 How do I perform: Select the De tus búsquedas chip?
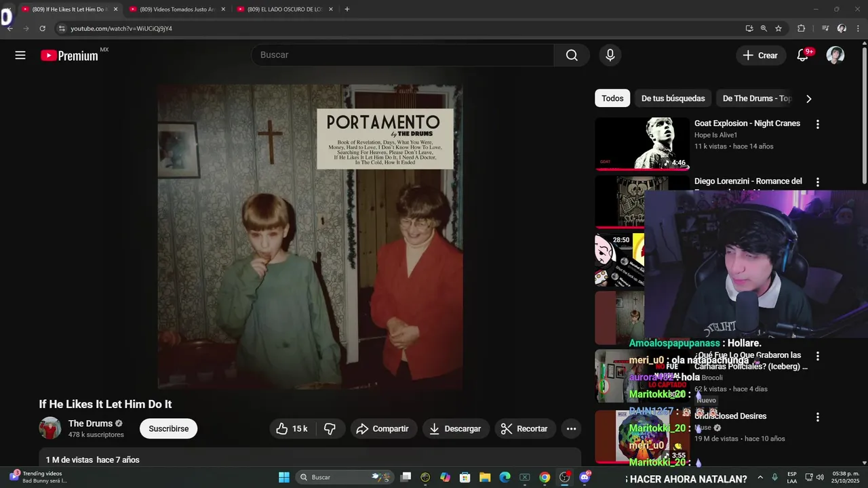click(673, 98)
